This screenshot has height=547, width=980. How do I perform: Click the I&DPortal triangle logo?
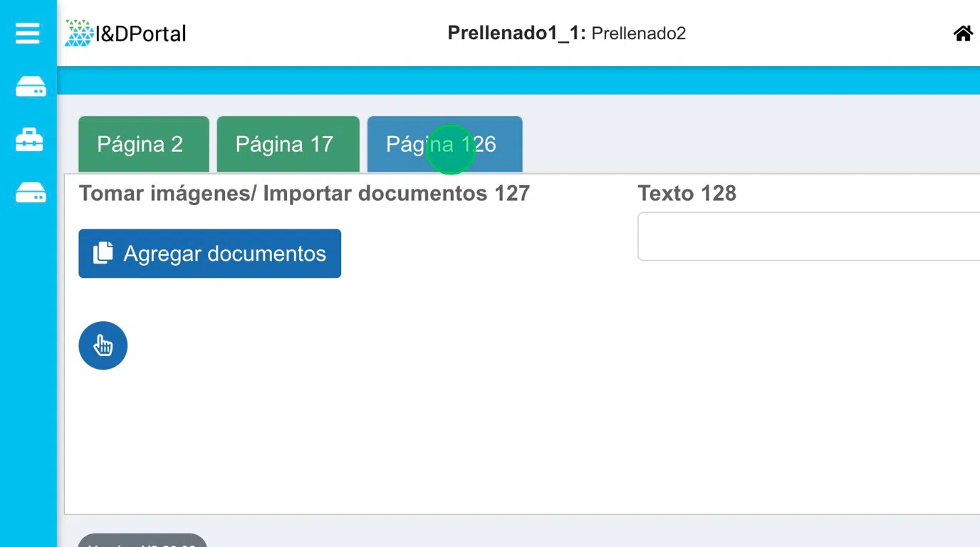point(78,33)
